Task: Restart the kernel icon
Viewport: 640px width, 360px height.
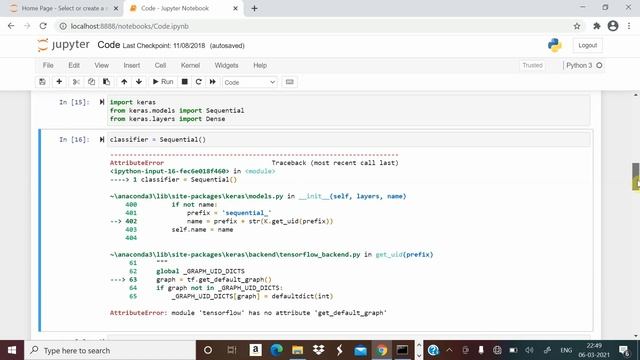Action: [199, 82]
